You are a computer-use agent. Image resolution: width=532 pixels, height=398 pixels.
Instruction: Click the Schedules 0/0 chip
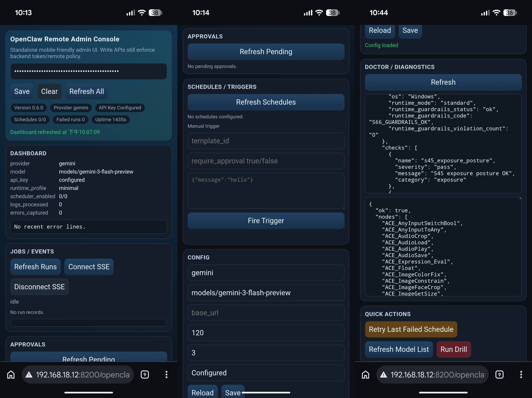tap(30, 120)
